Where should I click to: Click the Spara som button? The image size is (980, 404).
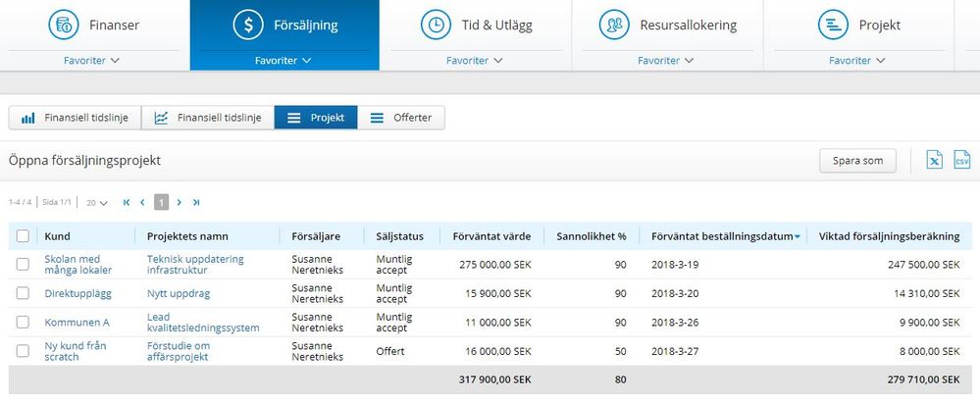857,161
